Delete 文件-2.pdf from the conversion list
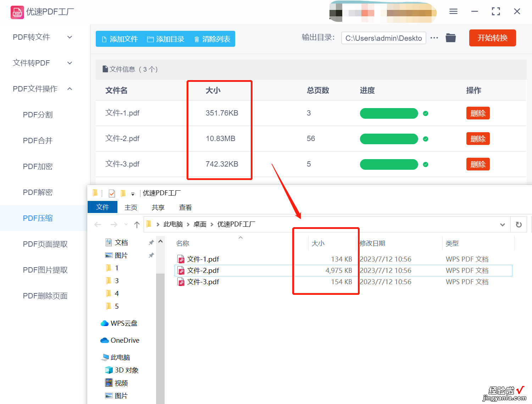This screenshot has width=532, height=404. 478,139
